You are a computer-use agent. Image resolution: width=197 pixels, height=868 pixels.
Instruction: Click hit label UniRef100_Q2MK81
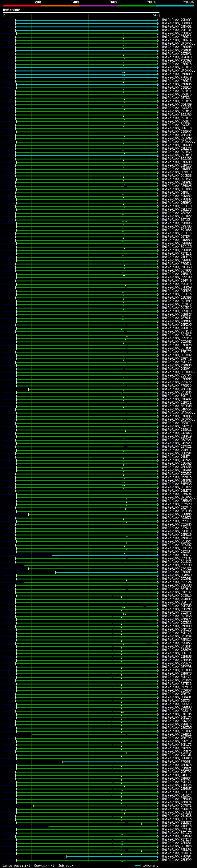tap(177, 843)
